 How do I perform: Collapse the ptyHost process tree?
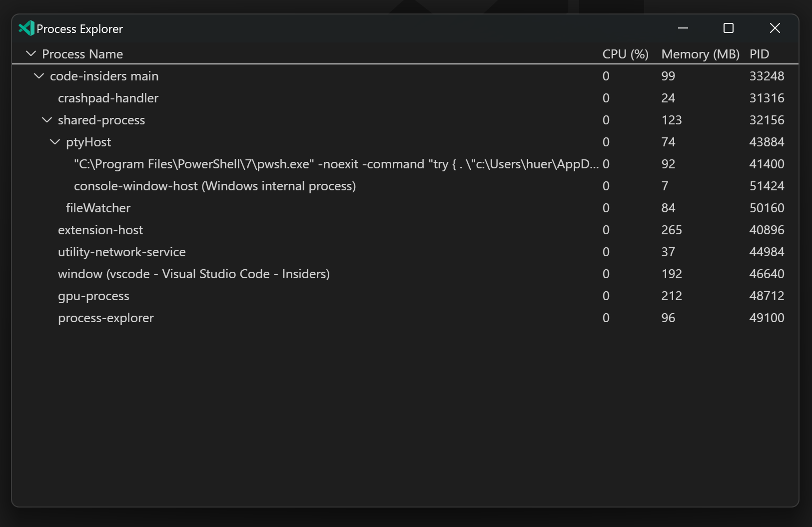[x=54, y=142]
